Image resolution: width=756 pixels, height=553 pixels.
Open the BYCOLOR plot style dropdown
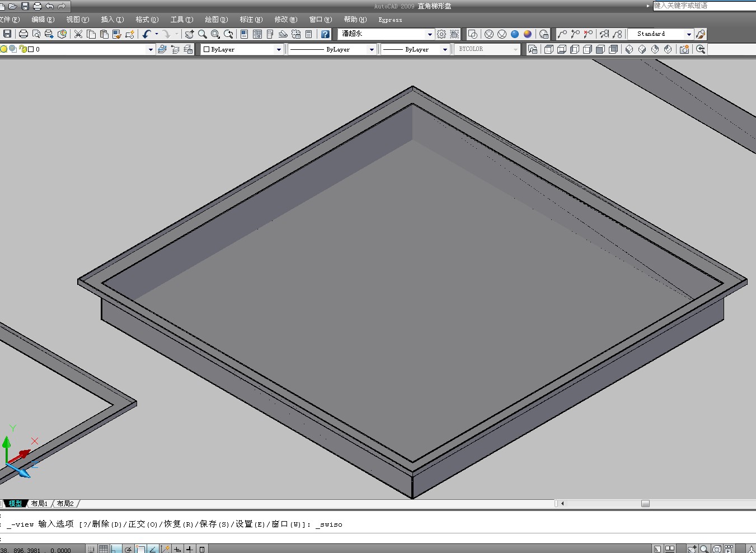click(x=515, y=49)
